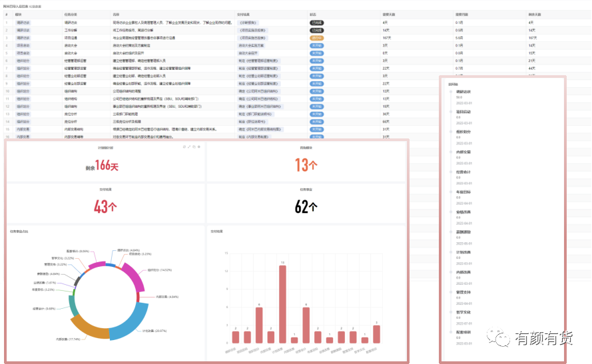592x364 pixels.
Task: Click the edit pencil icon on 计划倒计时 card
Action: [x=190, y=147]
